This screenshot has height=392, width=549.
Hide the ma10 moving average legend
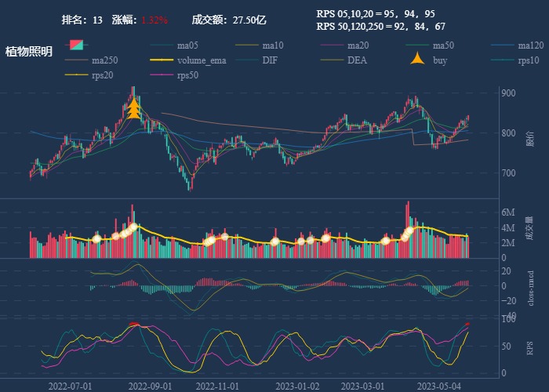click(261, 45)
